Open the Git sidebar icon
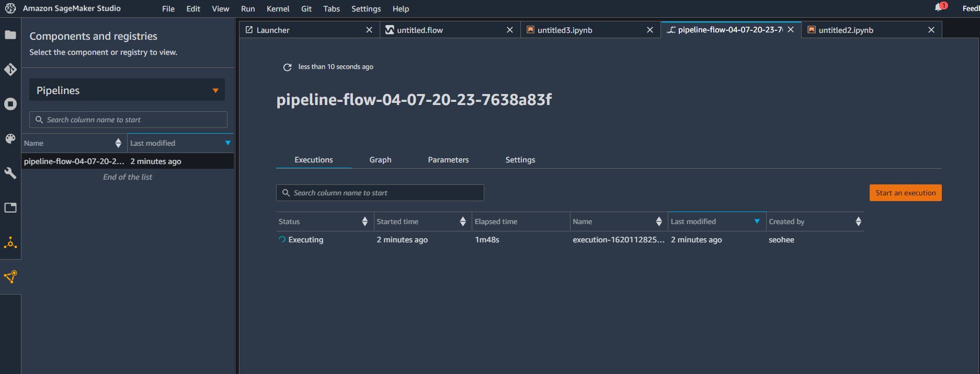Screen dimensions: 980x374 pyautogui.click(x=10, y=69)
